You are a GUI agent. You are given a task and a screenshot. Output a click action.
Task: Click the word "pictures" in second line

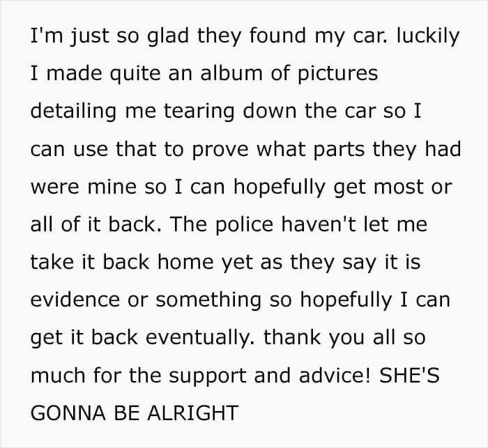pyautogui.click(x=338, y=74)
